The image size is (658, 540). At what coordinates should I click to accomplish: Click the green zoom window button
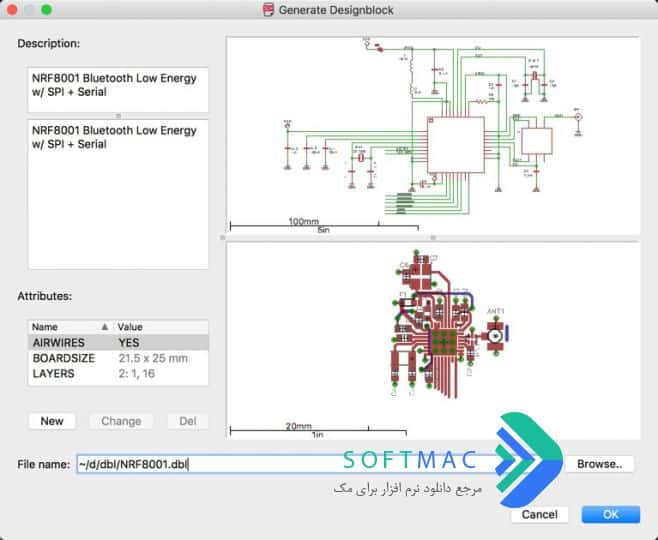pos(47,10)
